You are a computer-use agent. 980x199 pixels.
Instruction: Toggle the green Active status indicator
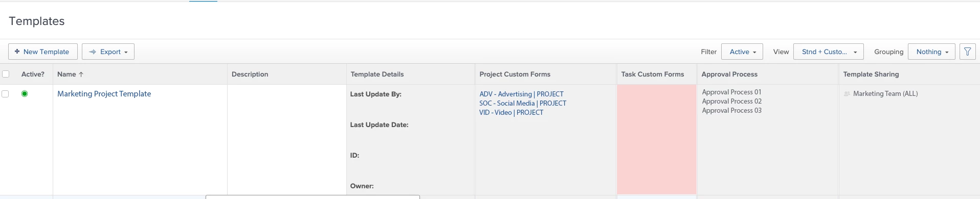pos(25,94)
